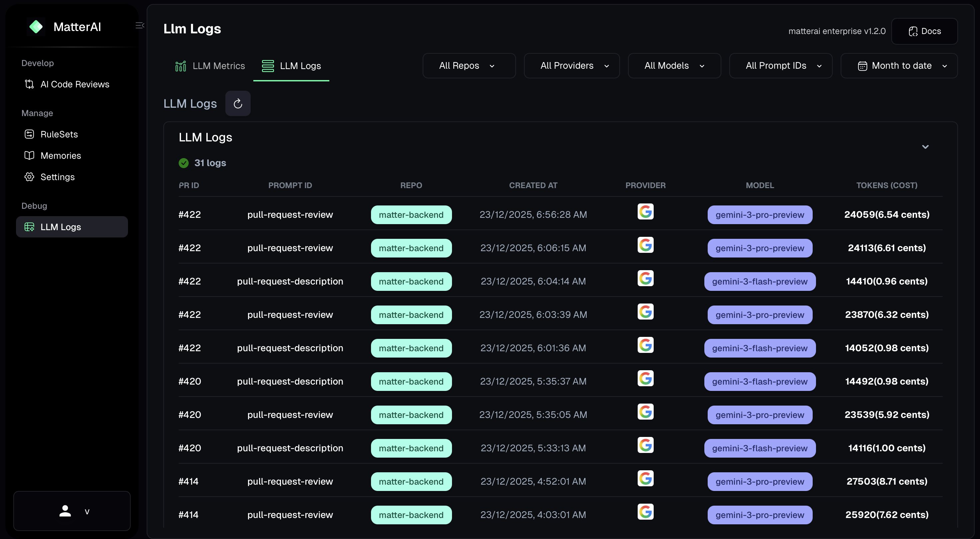Click the Google provider icon on the first log
The height and width of the screenshot is (539, 980).
coord(645,212)
